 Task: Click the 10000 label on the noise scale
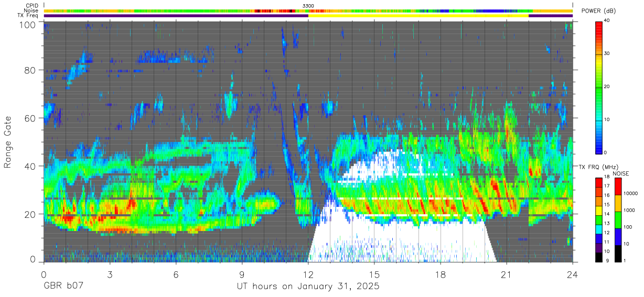click(x=631, y=194)
